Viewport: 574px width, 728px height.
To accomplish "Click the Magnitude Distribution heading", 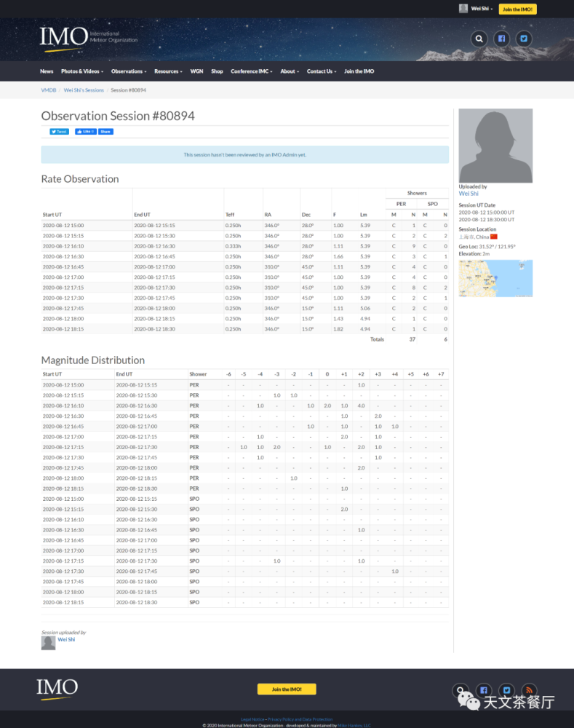I will point(93,360).
